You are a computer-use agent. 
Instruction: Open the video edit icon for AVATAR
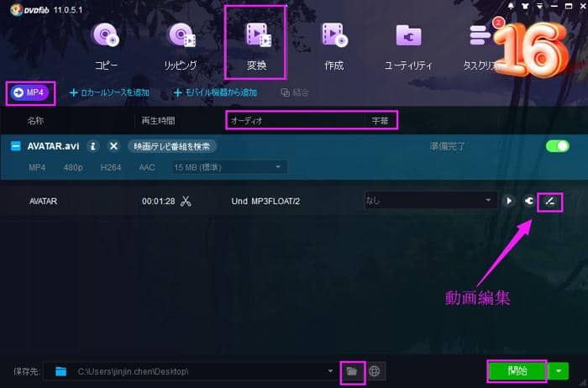tap(549, 202)
